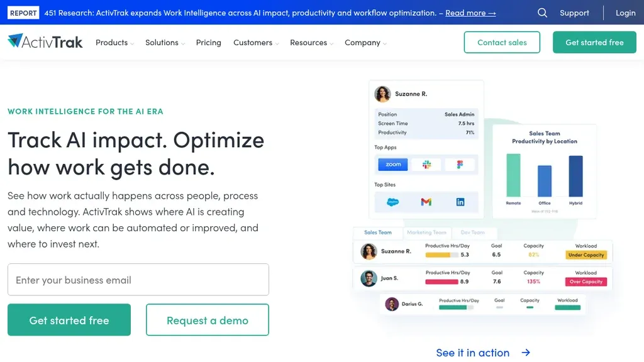The width and height of the screenshot is (644, 362).
Task: Click the Hybrid bar in chart
Action: (575, 176)
